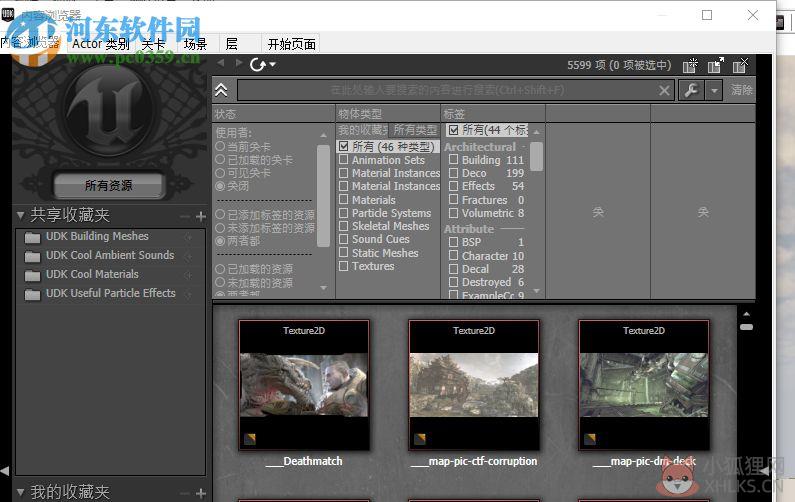
Task: Click the 所有资源 button
Action: [x=109, y=186]
